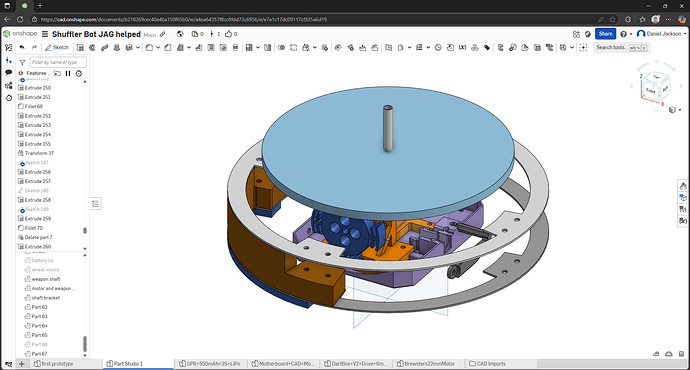Image resolution: width=690 pixels, height=370 pixels.
Task: Click the undo arrow icon
Action: (x=22, y=48)
